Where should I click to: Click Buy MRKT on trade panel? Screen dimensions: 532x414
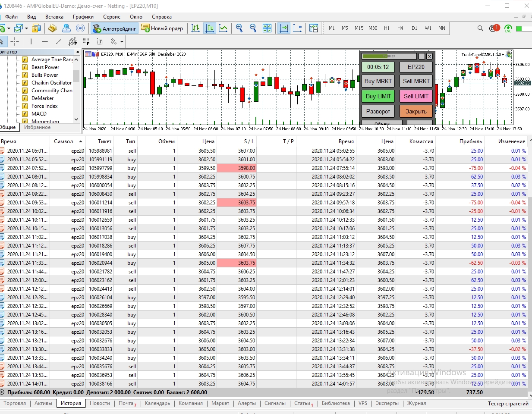coord(378,81)
